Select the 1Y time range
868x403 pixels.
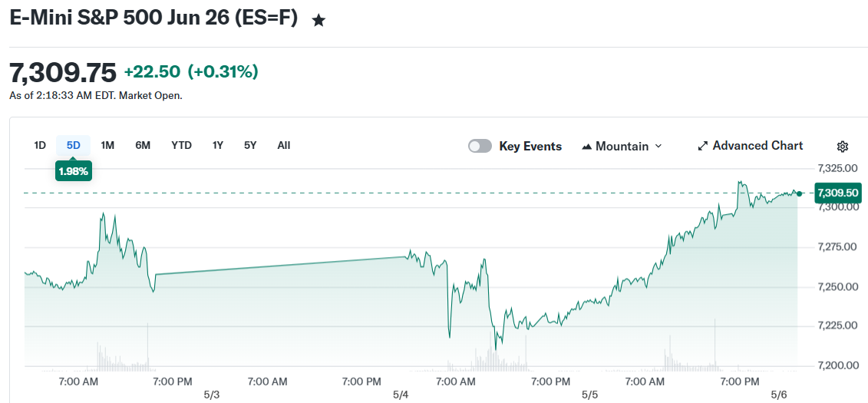click(x=217, y=146)
